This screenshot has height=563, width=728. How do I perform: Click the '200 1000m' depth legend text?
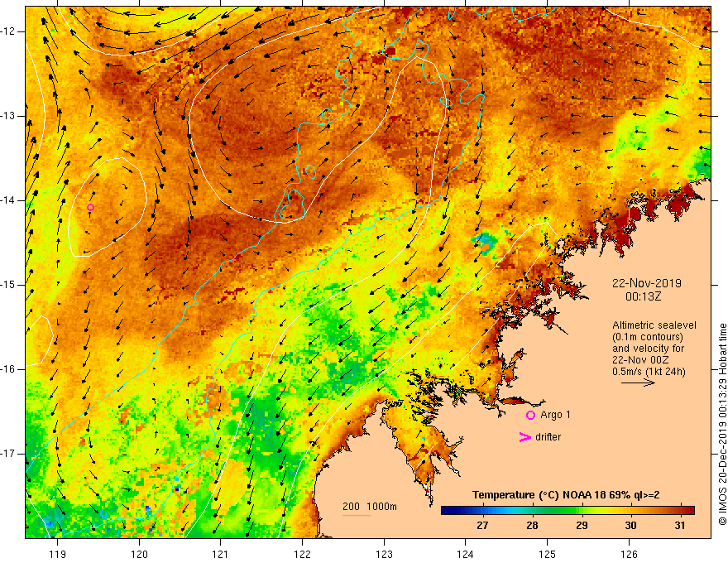tap(370, 507)
